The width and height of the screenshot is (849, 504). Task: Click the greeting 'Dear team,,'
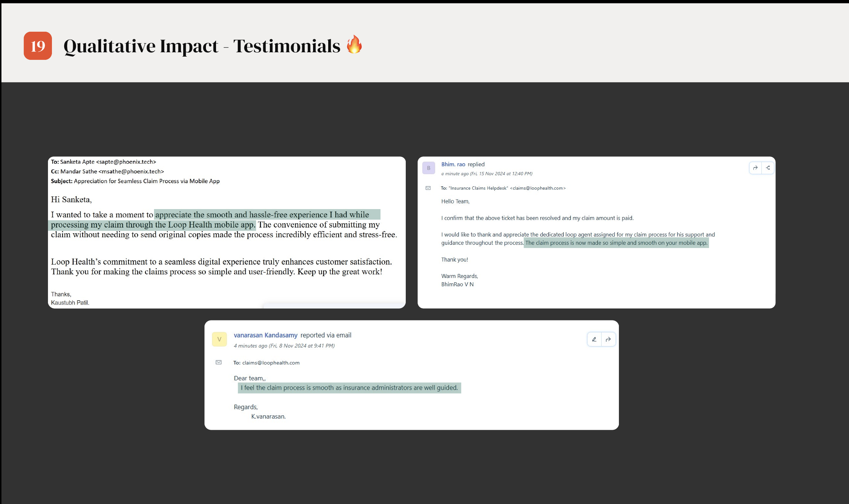coord(250,378)
